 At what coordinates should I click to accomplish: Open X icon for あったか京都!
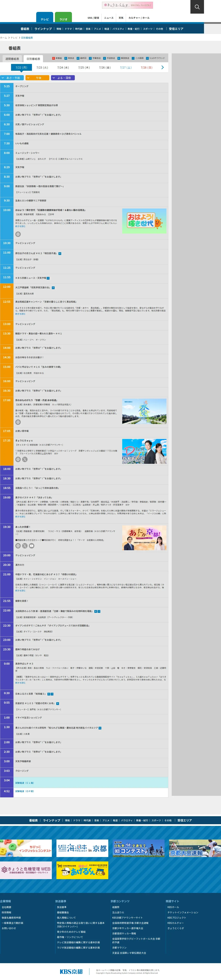coord(25,546)
